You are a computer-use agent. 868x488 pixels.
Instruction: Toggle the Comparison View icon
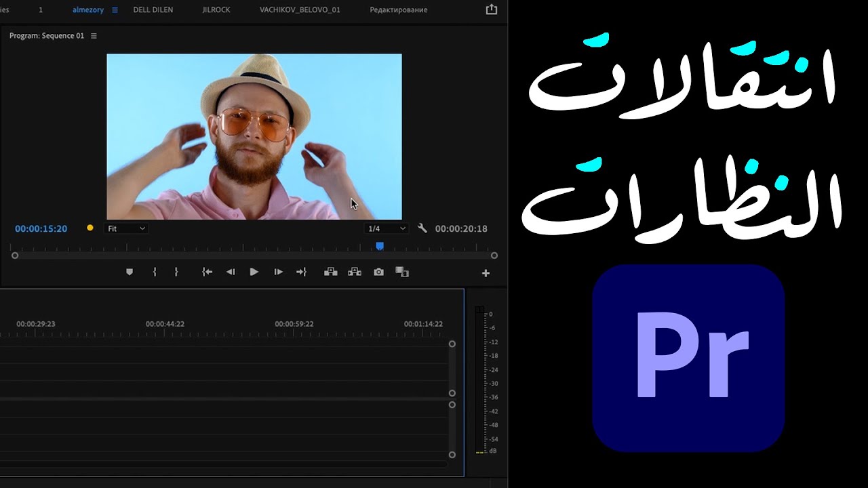pos(402,272)
